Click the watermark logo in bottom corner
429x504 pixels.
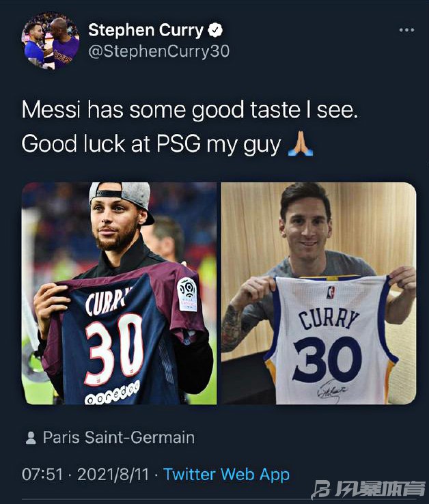coord(368,490)
